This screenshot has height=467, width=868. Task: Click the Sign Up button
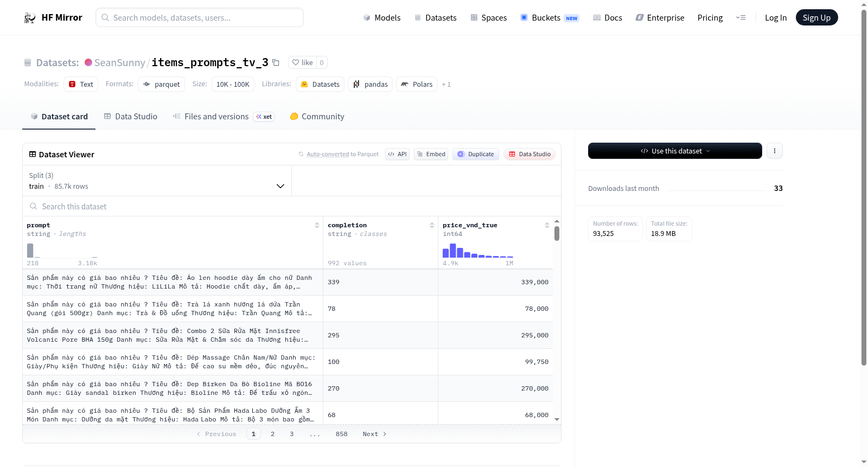816,17
